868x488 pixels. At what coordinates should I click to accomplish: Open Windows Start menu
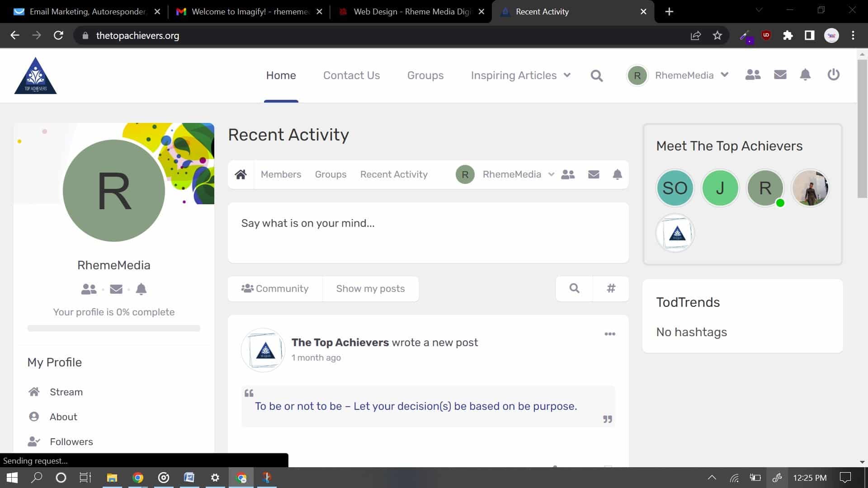pos(12,478)
